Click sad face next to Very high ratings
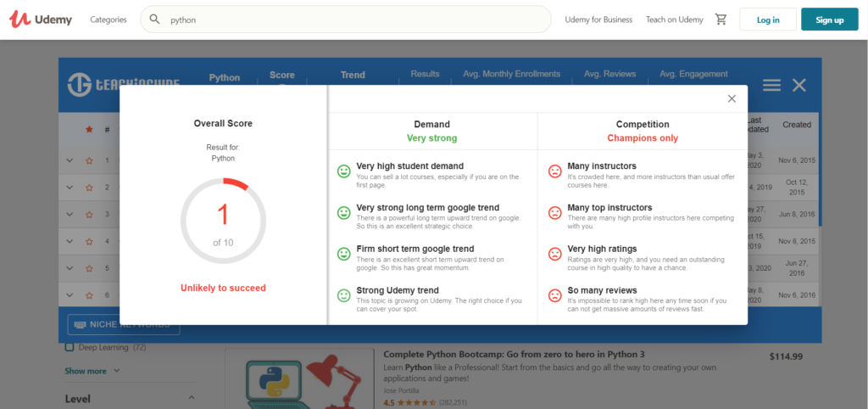Image resolution: width=868 pixels, height=409 pixels. coord(554,254)
